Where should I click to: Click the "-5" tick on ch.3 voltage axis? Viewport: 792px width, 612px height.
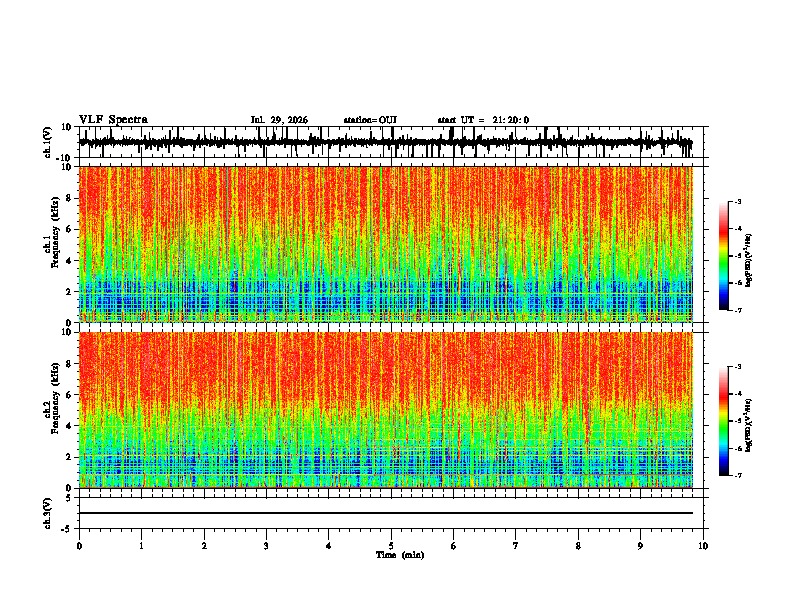coord(68,529)
